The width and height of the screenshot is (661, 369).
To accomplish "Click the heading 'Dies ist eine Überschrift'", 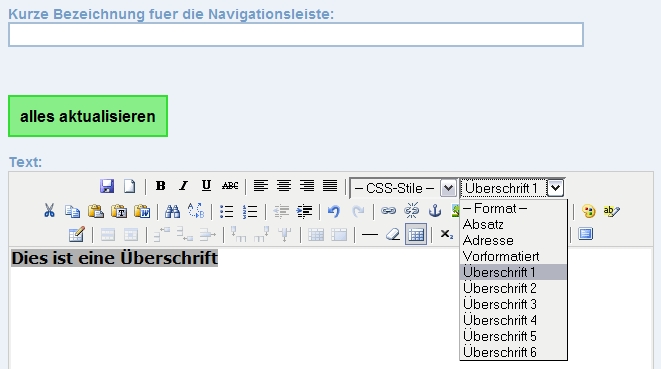I will coord(114,258).
